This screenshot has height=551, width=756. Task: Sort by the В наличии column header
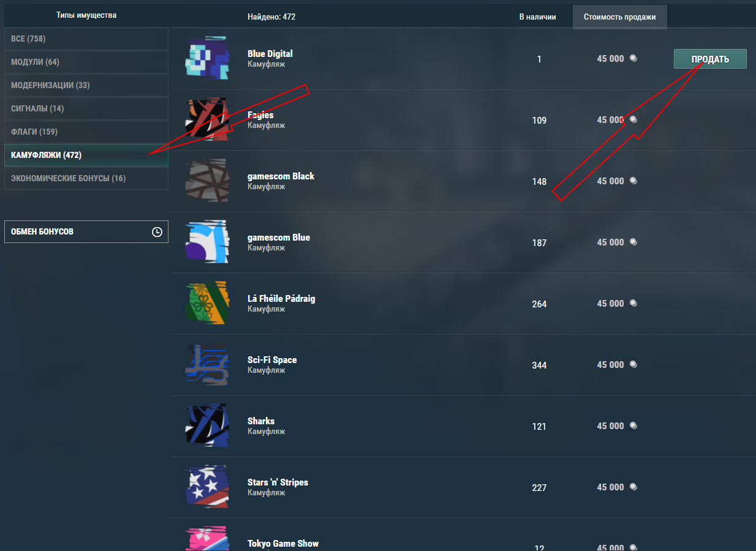[x=537, y=17]
